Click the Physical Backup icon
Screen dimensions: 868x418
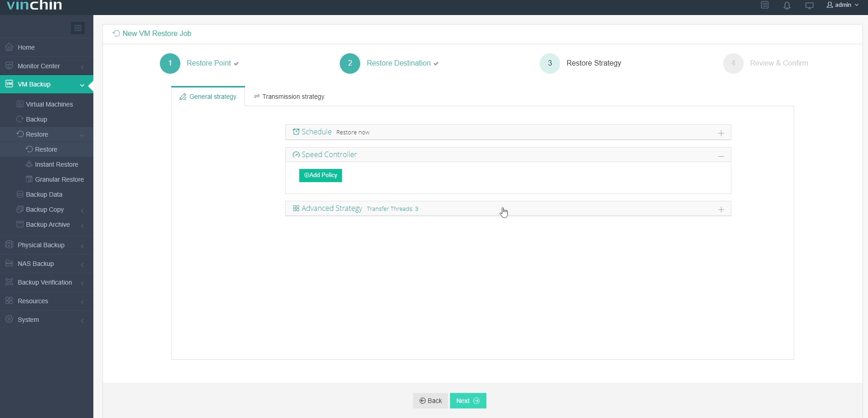[9, 245]
